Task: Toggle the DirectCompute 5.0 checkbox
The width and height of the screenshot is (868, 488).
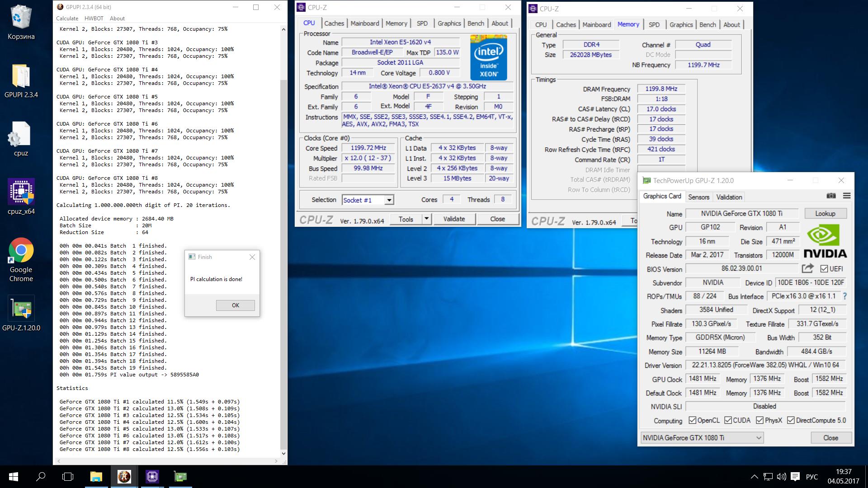Action: coord(791,420)
